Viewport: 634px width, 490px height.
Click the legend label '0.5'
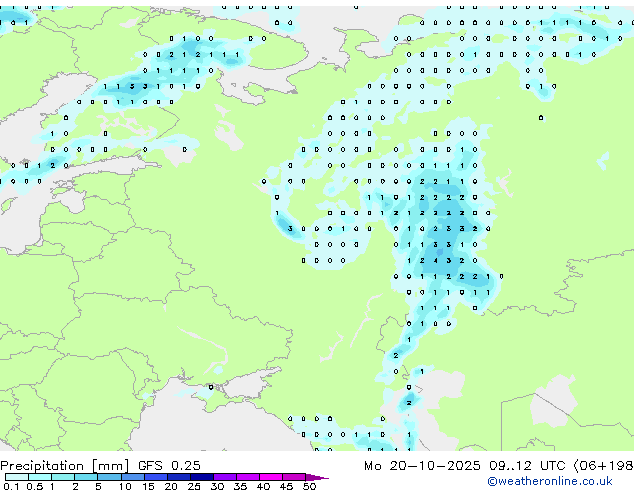point(35,486)
